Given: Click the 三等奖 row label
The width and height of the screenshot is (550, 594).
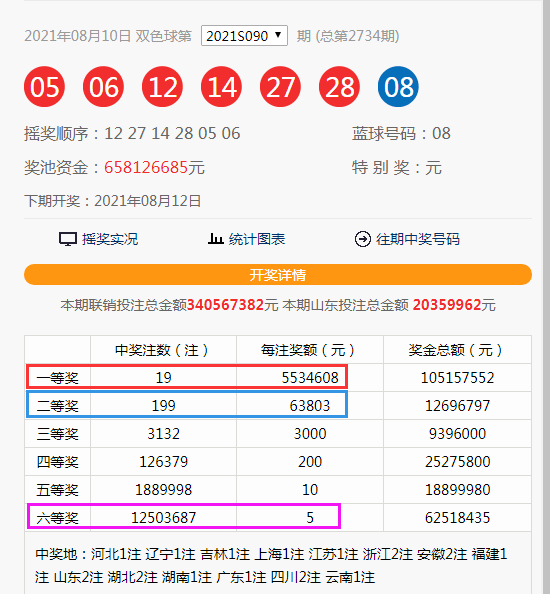Looking at the screenshot, I should 58,434.
